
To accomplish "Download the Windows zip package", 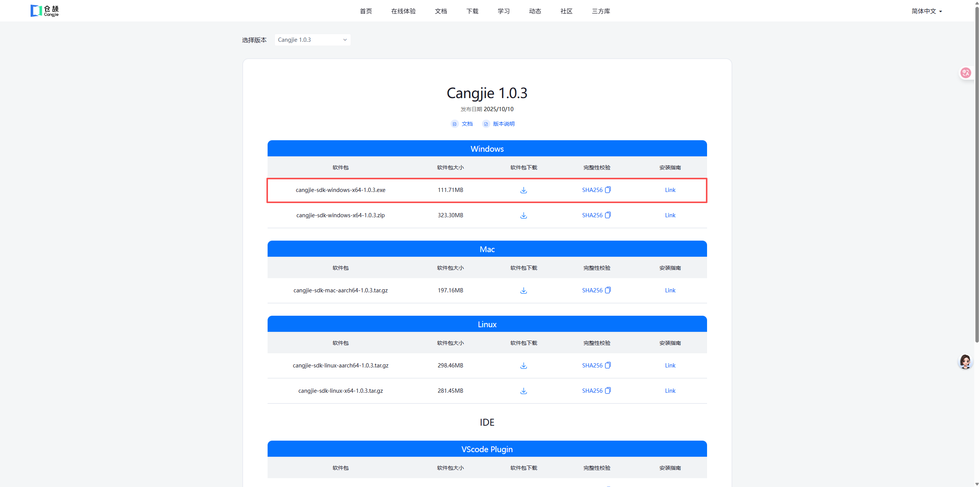I will (523, 215).
